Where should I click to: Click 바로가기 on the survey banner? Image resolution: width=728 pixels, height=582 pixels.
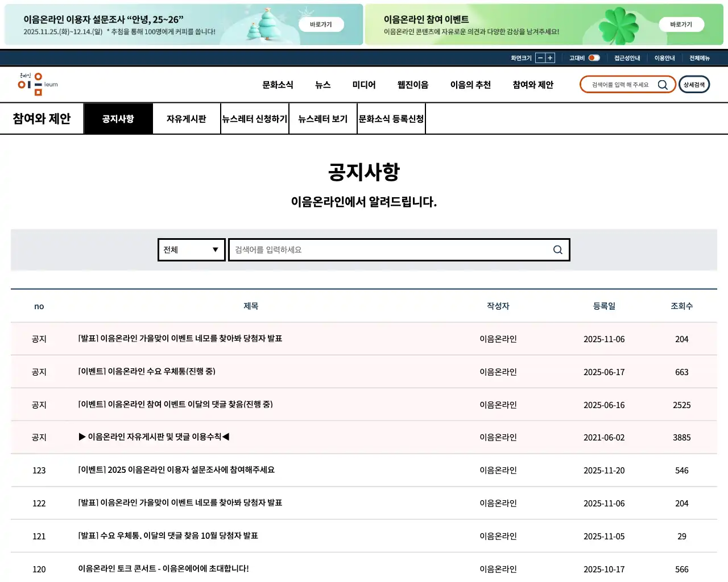point(321,24)
